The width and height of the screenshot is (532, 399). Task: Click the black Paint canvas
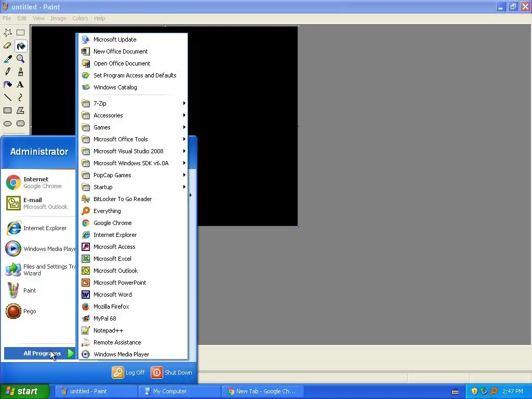pyautogui.click(x=243, y=126)
